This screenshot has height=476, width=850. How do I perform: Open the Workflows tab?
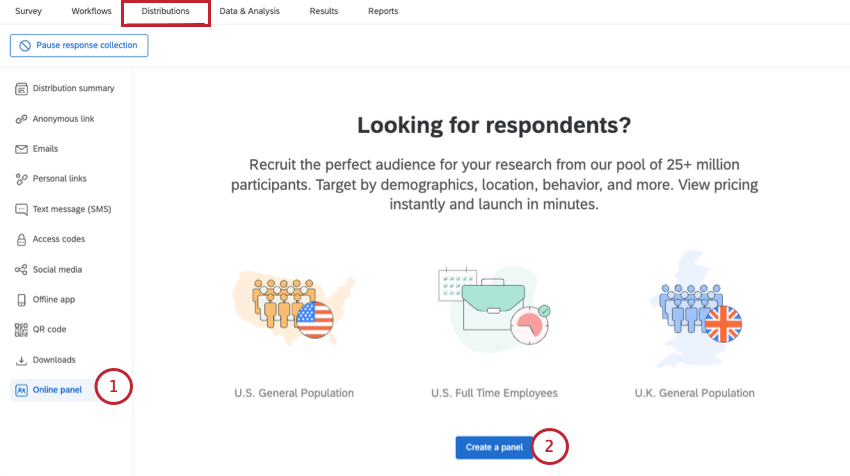pos(91,11)
